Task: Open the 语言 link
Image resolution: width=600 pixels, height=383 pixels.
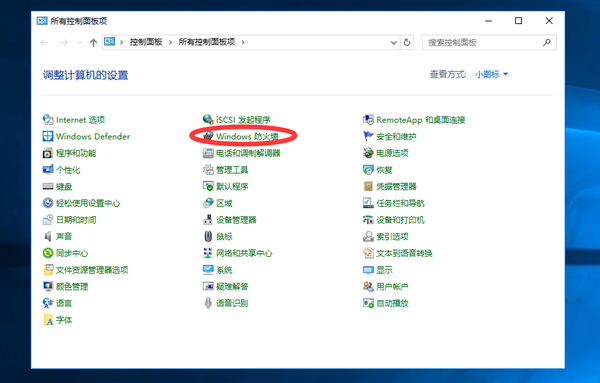Action: 64,303
